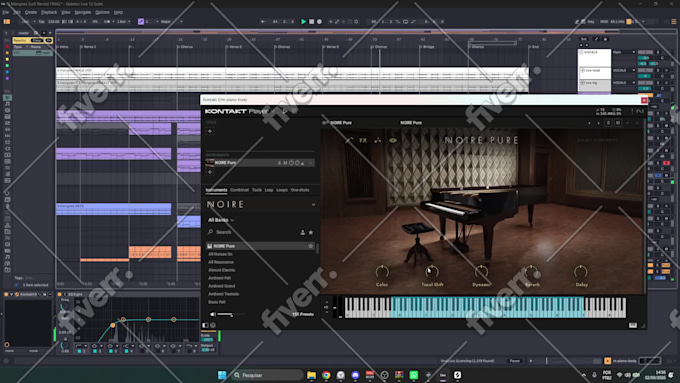
Task: Click the Pesquisar taskbar search box
Action: pos(267,375)
